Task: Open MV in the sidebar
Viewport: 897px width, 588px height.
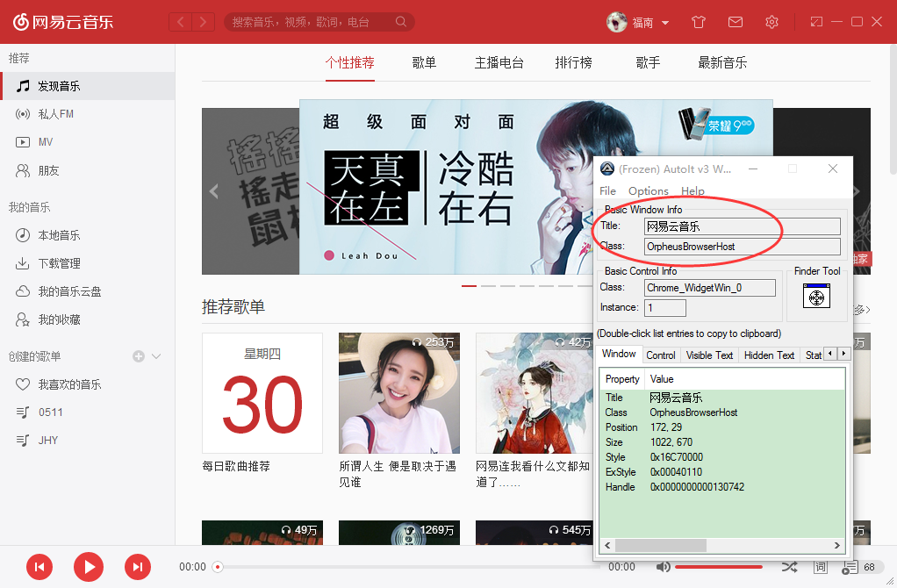Action: tap(88, 142)
